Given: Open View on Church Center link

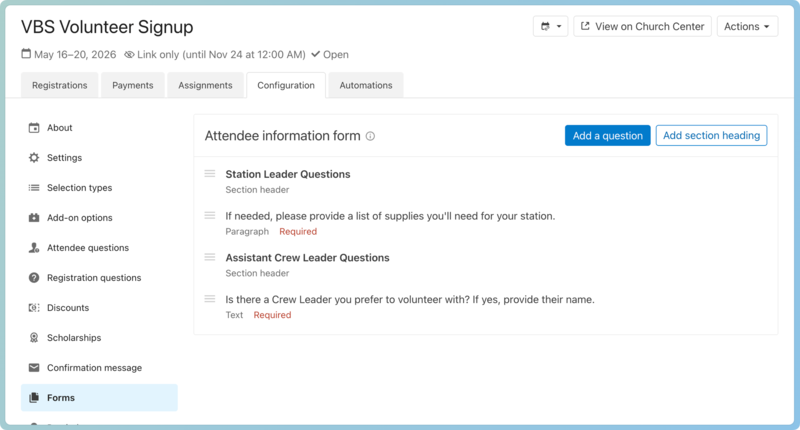Looking at the screenshot, I should [641, 27].
